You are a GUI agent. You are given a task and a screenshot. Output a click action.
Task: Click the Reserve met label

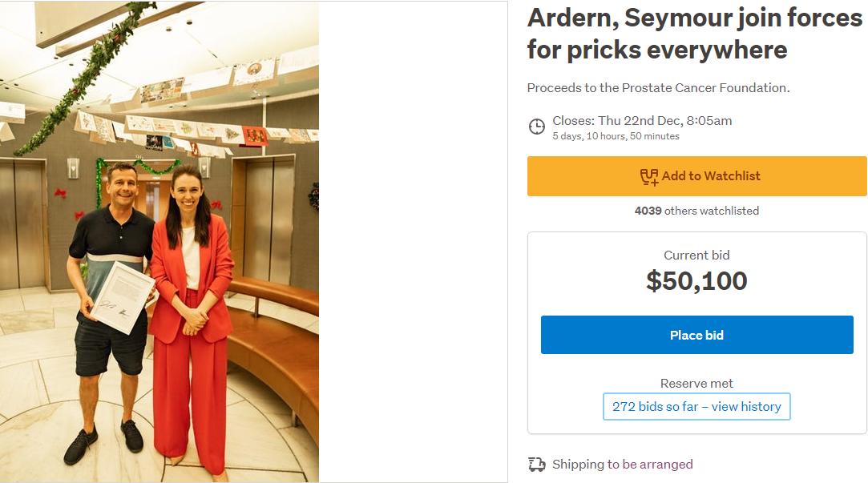[696, 384]
